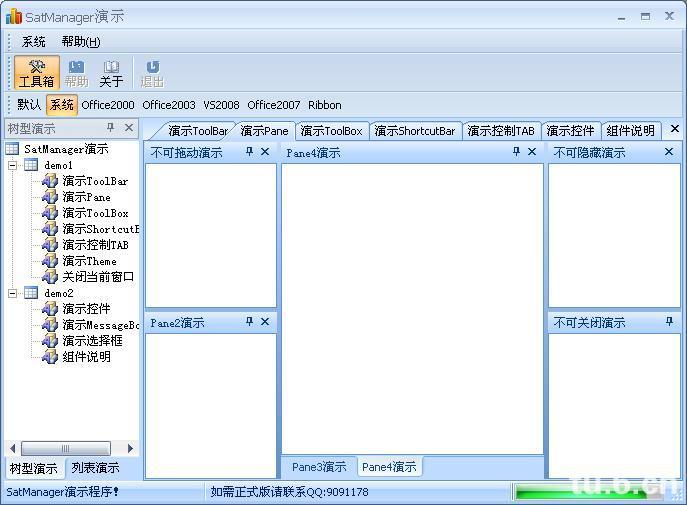The image size is (687, 505).
Task: Open the 帮助(H) menu
Action: pos(81,42)
